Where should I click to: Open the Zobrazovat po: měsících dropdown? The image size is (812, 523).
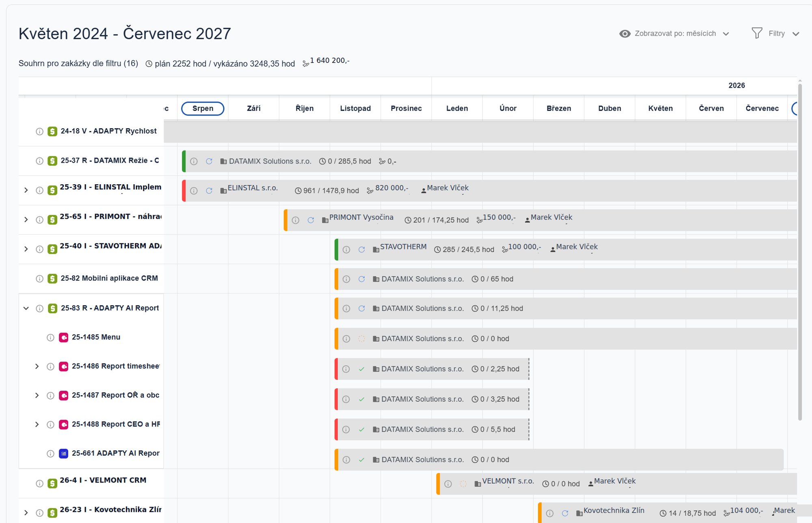[675, 34]
